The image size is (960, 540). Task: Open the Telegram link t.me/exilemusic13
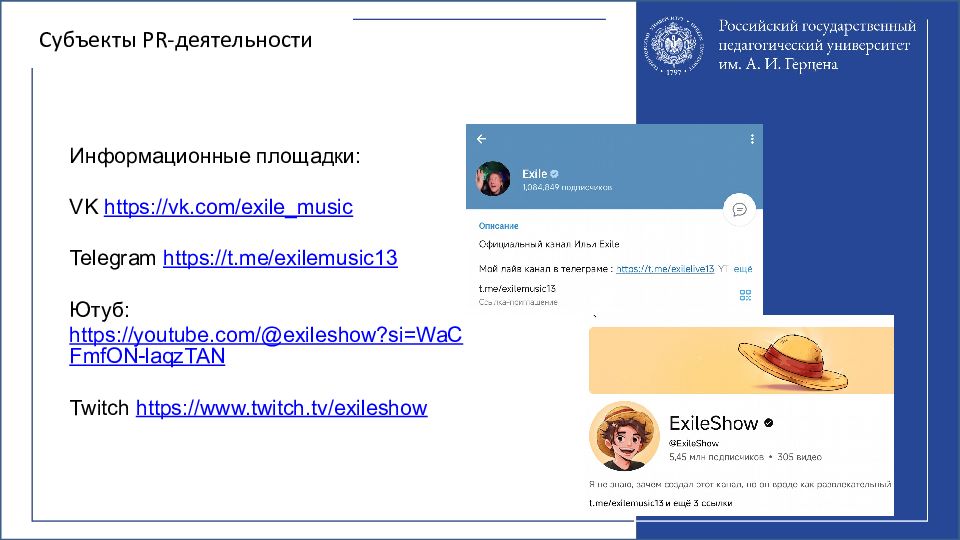pos(280,258)
